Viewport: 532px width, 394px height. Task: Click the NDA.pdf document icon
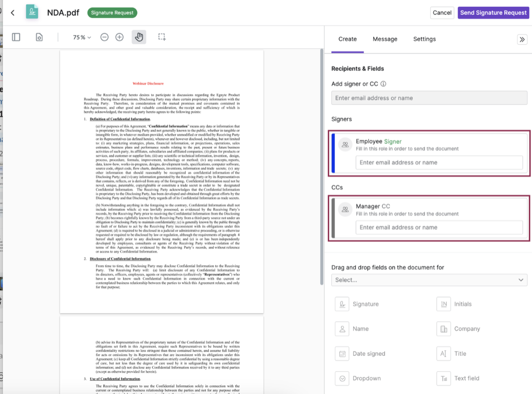[x=32, y=12]
